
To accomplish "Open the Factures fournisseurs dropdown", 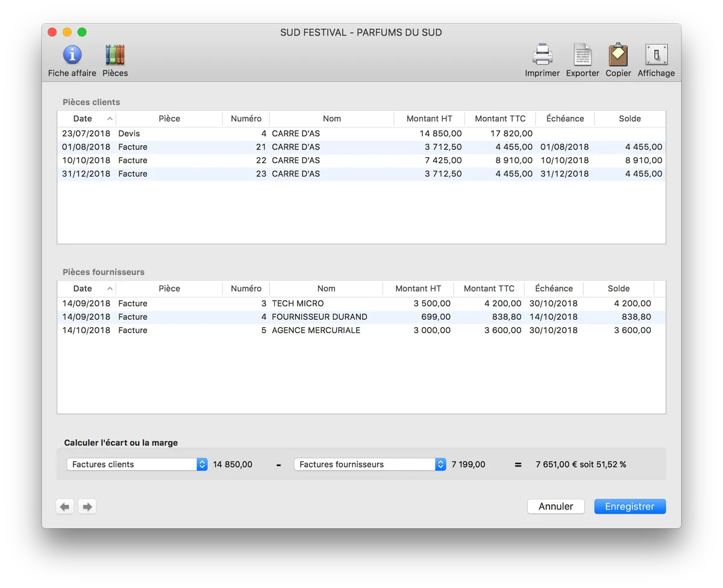I will pyautogui.click(x=370, y=464).
